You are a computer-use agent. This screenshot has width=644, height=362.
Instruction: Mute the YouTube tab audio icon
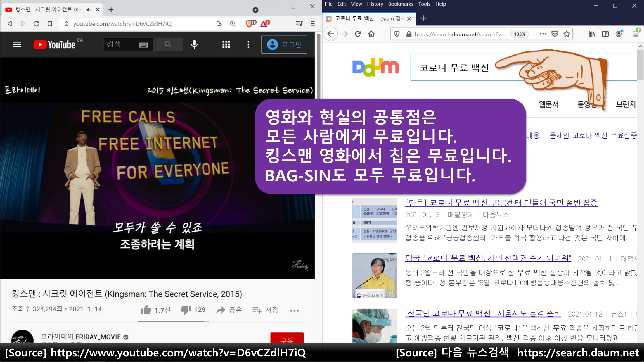(88, 10)
